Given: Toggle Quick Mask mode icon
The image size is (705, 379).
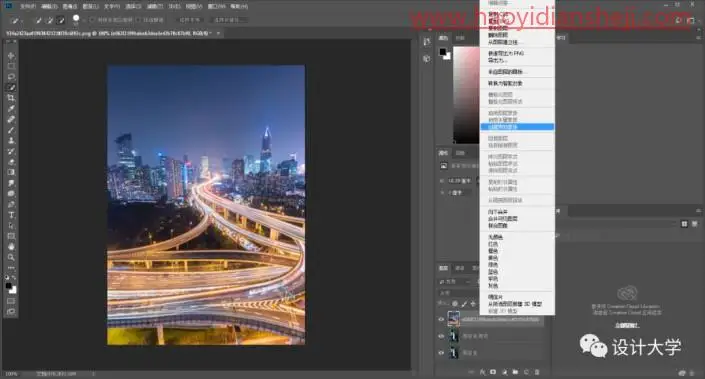Looking at the screenshot, I should pos(11,301).
